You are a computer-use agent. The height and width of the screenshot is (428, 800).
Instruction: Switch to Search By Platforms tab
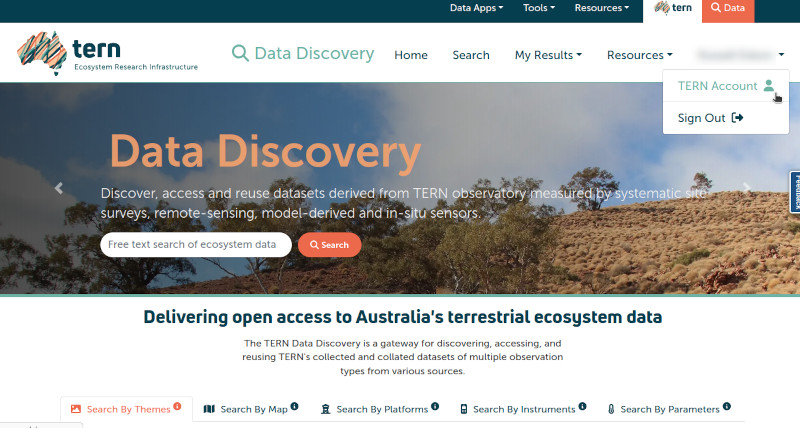point(379,409)
